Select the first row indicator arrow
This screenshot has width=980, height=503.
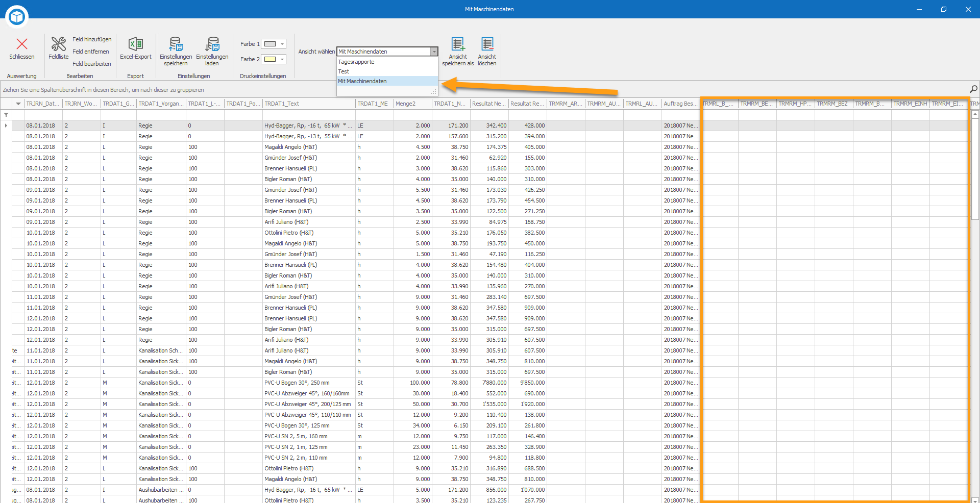(6, 125)
